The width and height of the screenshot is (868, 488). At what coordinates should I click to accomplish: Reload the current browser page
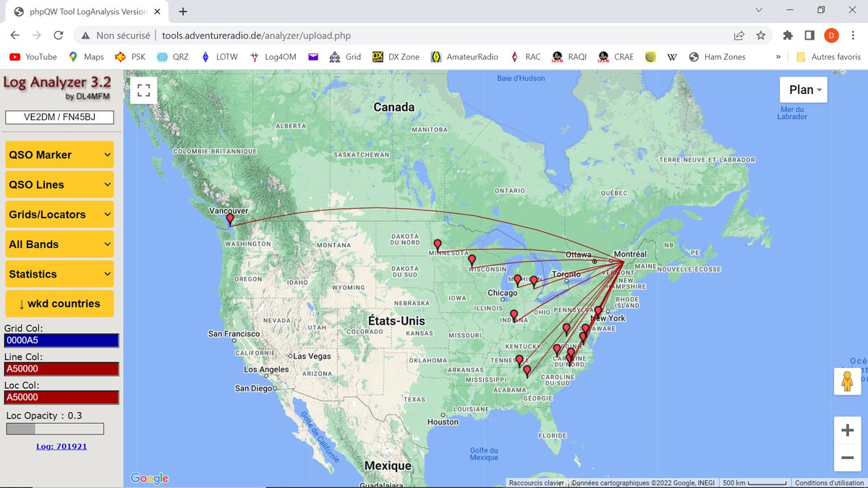coord(59,35)
